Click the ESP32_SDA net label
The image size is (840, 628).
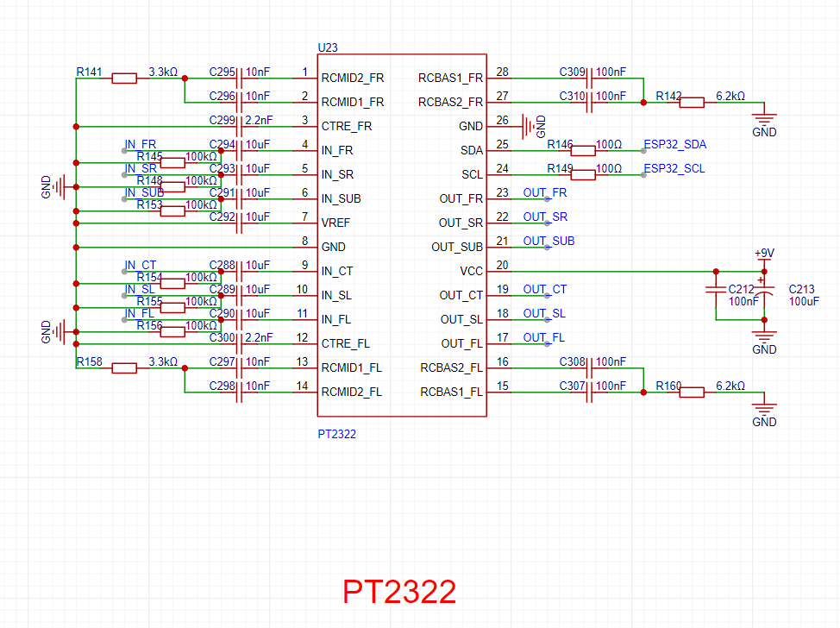pyautogui.click(x=675, y=145)
